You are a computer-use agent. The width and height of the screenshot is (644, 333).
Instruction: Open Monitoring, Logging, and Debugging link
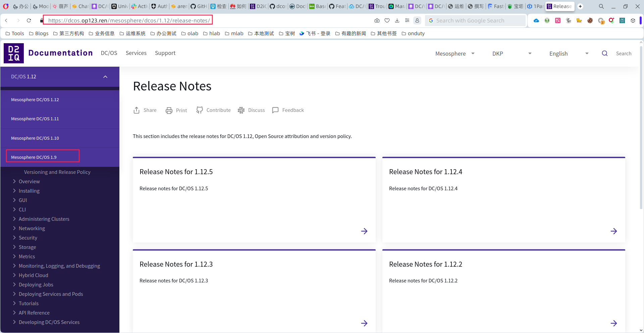pos(59,266)
